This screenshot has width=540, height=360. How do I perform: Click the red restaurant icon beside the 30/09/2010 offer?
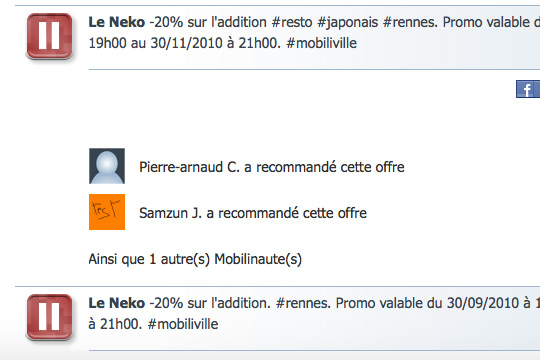50,317
